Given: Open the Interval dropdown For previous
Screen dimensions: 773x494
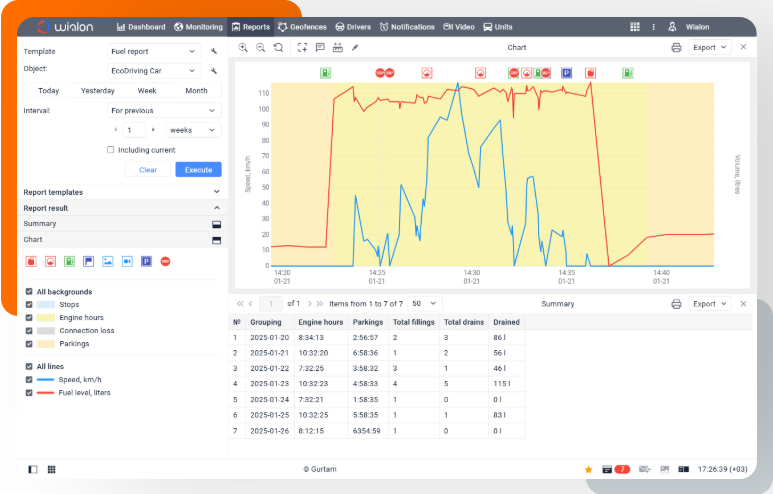Looking at the screenshot, I should (164, 110).
